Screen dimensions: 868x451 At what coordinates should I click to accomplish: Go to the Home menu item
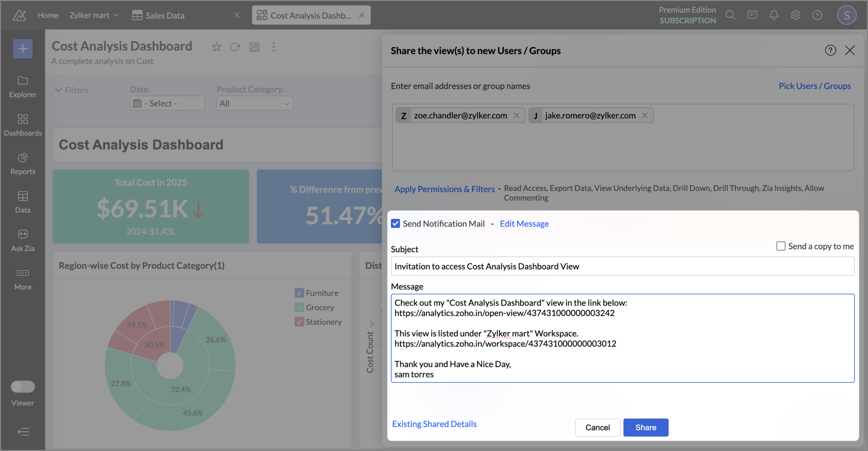tap(48, 15)
